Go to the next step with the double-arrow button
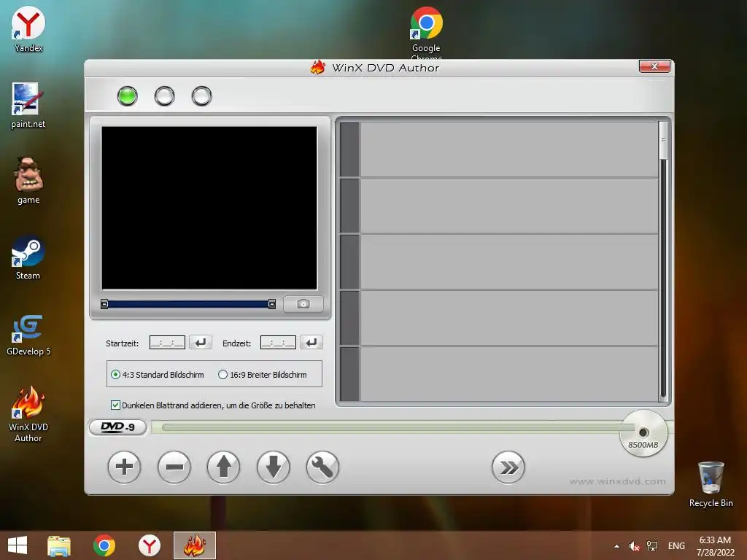Screen dimensions: 747x560 (x=508, y=467)
